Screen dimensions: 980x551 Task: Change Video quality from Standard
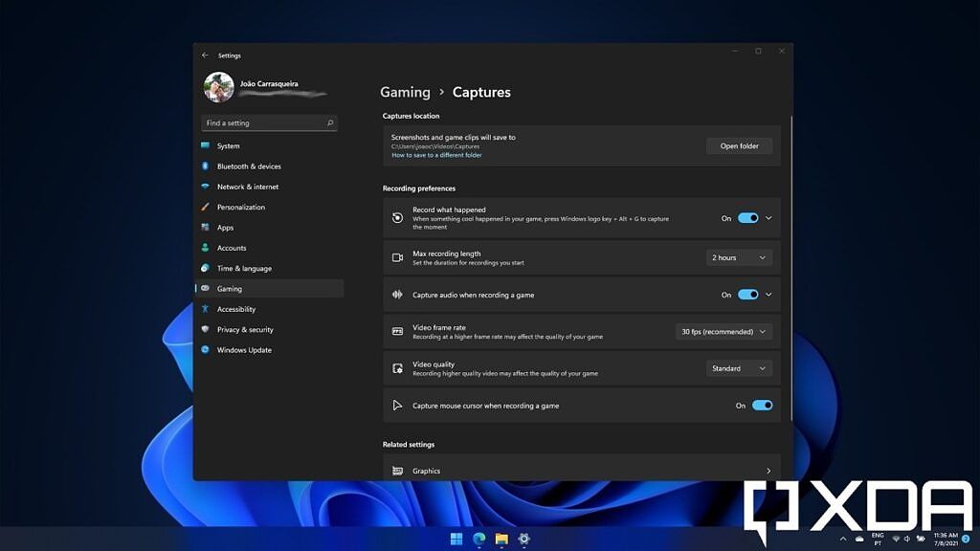[738, 368]
